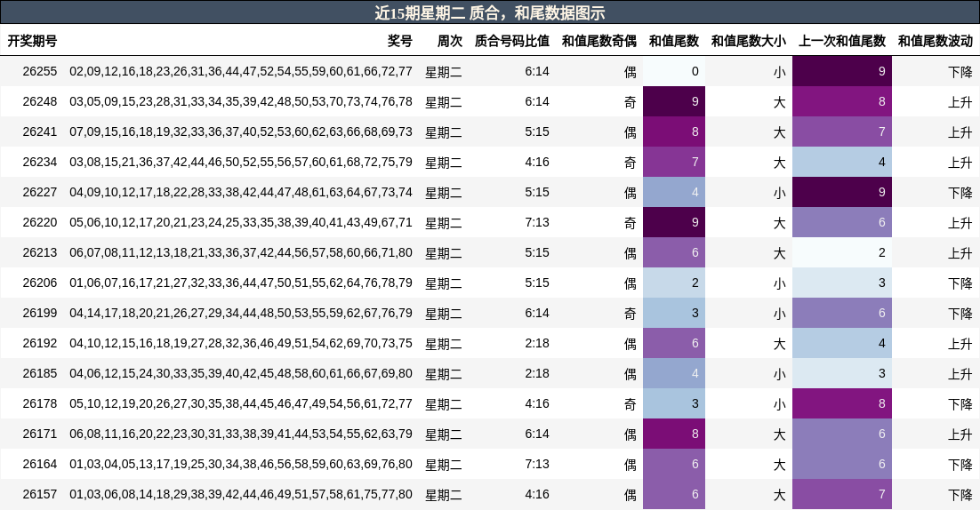Click issue number 26192

click(40, 343)
